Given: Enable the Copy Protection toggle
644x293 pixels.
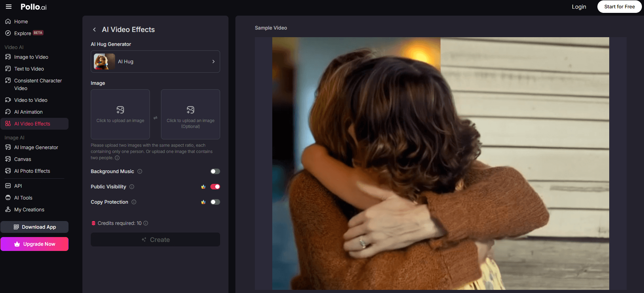Looking at the screenshot, I should tap(215, 202).
